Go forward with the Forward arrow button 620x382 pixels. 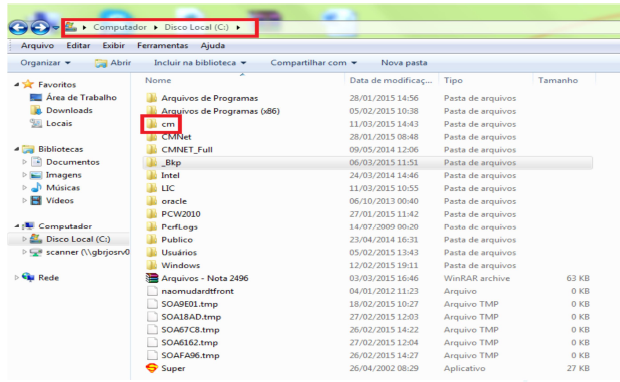[40, 28]
